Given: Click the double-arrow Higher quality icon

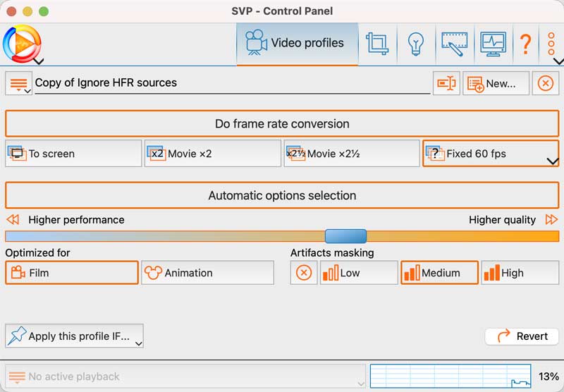Looking at the screenshot, I should 551,220.
